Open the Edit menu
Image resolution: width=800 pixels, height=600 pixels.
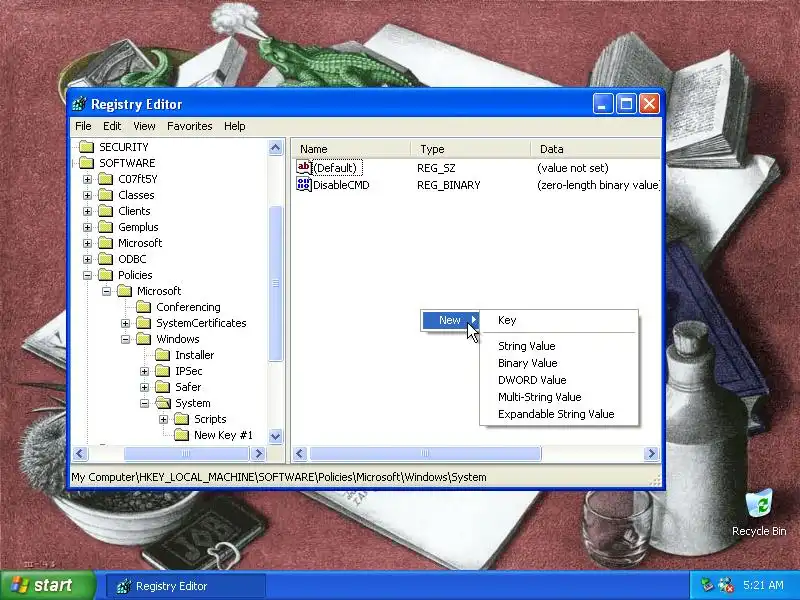[x=112, y=126]
